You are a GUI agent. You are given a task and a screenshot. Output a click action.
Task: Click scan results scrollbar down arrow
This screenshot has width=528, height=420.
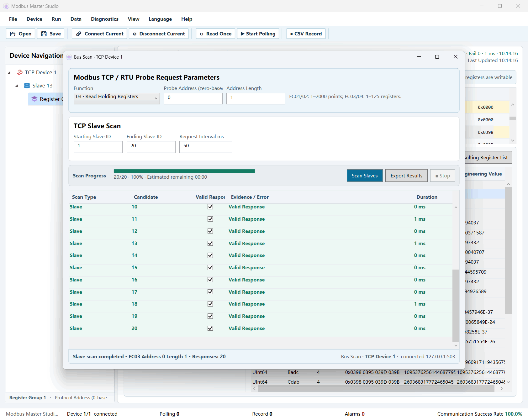pyautogui.click(x=456, y=345)
